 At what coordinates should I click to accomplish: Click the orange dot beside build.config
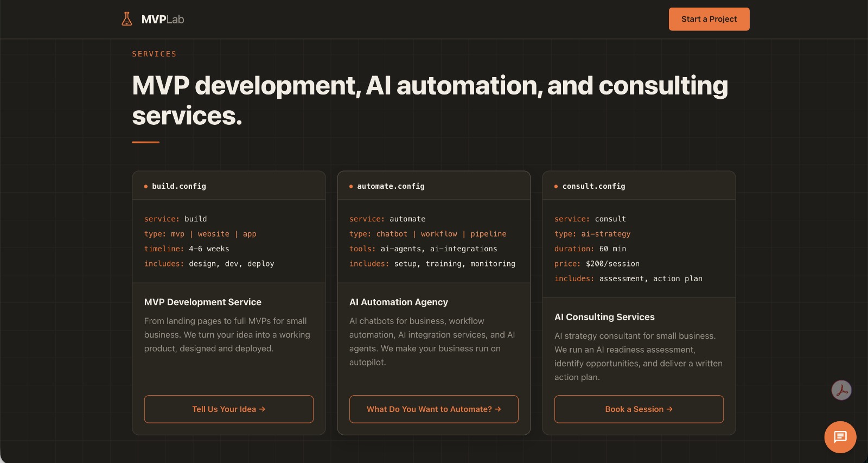pyautogui.click(x=146, y=187)
